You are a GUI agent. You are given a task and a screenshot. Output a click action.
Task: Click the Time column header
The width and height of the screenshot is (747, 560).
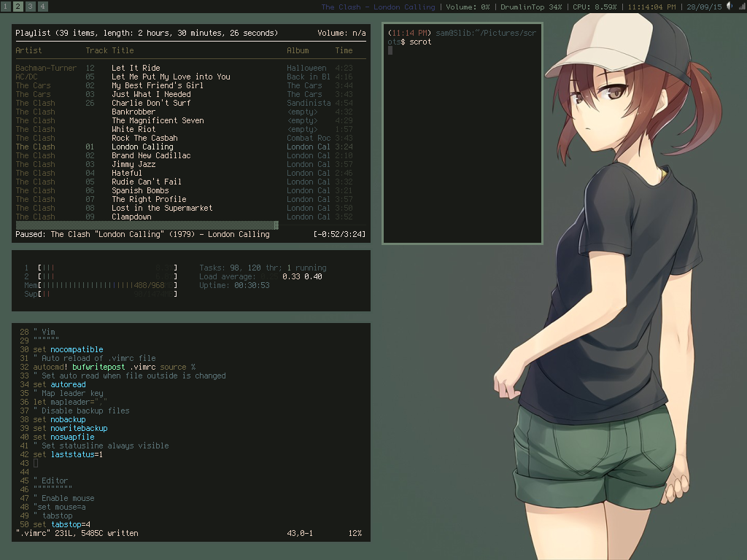pos(344,50)
